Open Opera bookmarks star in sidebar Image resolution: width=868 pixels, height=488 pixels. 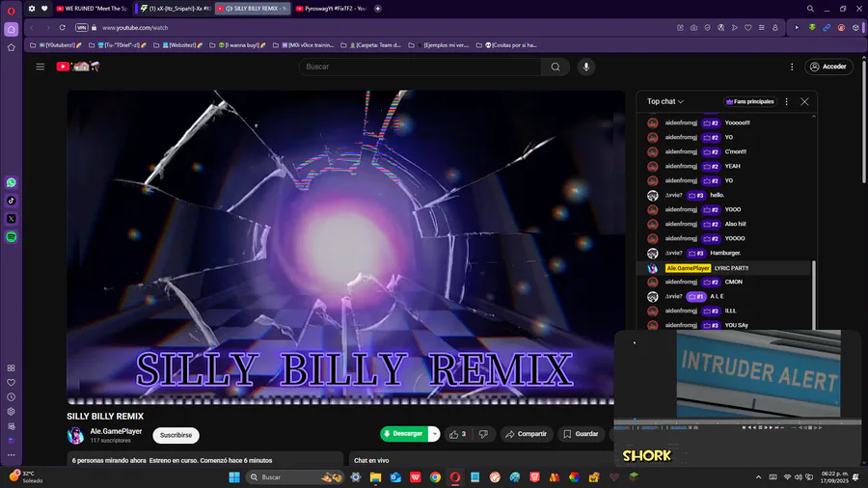(x=11, y=48)
